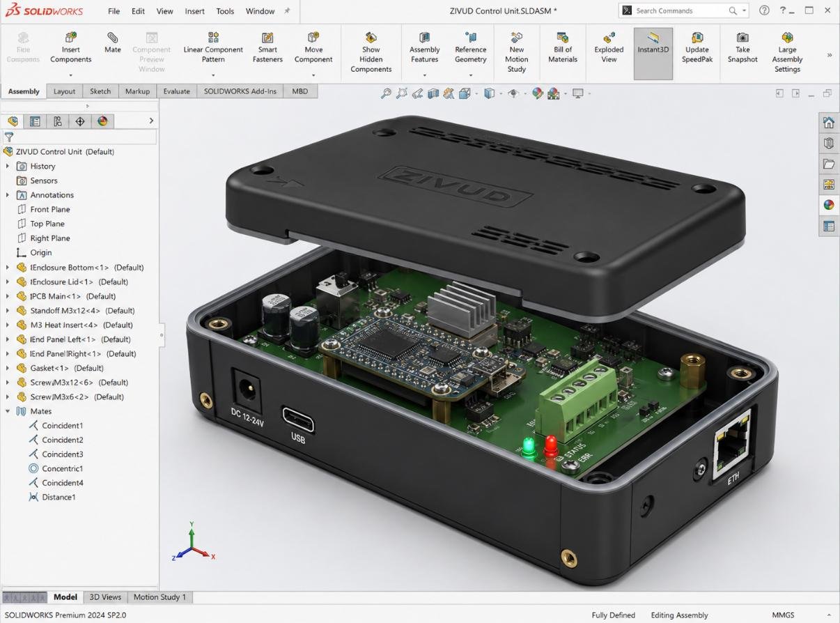Expand Enclosure Bottom<1> component
840x623 pixels.
[x=8, y=268]
